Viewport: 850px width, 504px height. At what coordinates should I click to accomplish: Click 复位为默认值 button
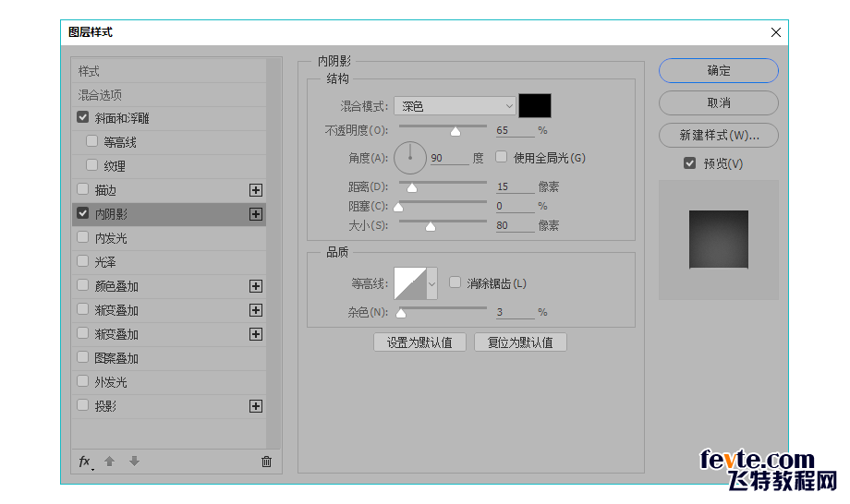[x=520, y=342]
